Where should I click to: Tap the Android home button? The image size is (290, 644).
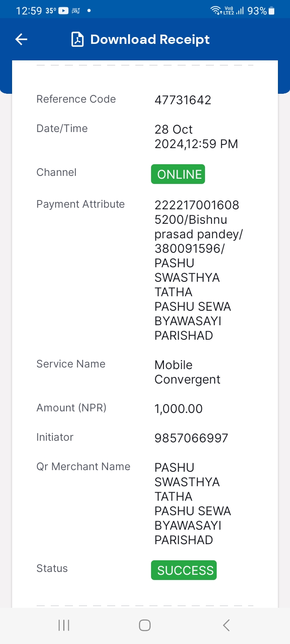pos(145,625)
